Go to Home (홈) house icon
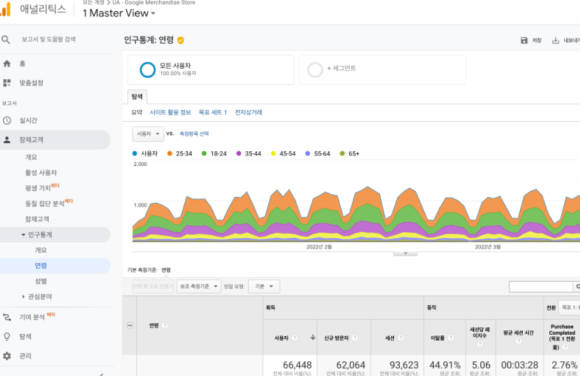This screenshot has width=580, height=376. 7,64
